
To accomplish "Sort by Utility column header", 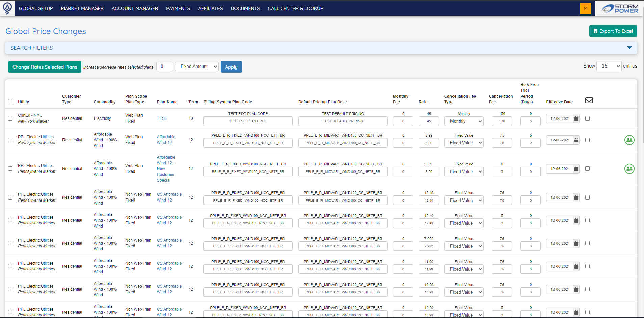I will pos(23,102).
